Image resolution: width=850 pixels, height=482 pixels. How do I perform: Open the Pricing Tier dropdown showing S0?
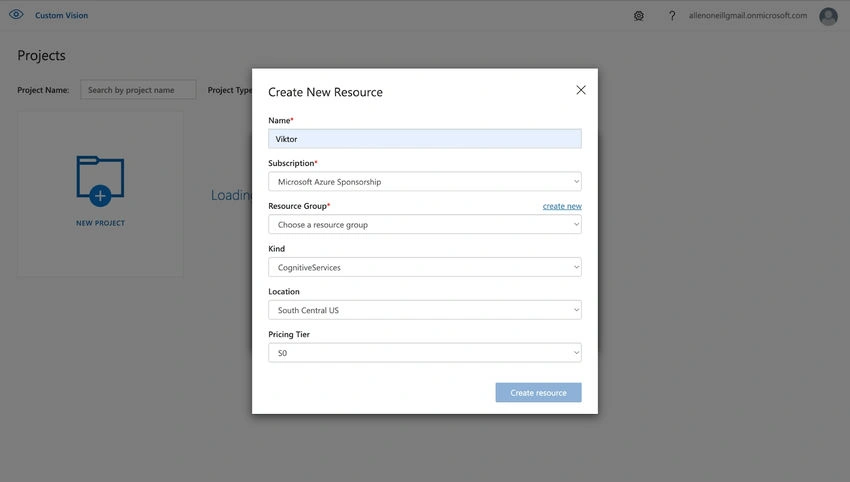(424, 353)
